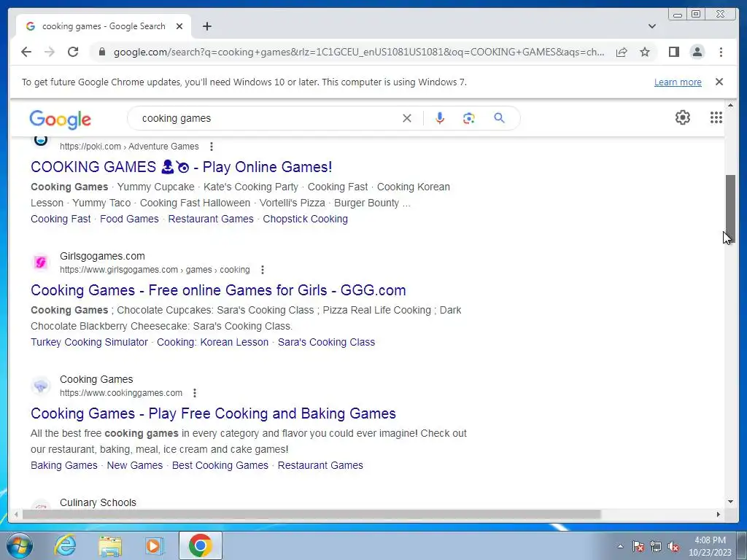Screen dimensions: 747x560
Task: Click the Chrome taskbar button
Action: click(200, 545)
